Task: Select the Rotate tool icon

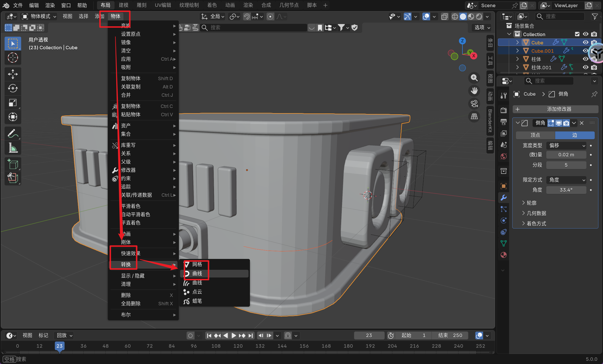Action: pos(13,88)
